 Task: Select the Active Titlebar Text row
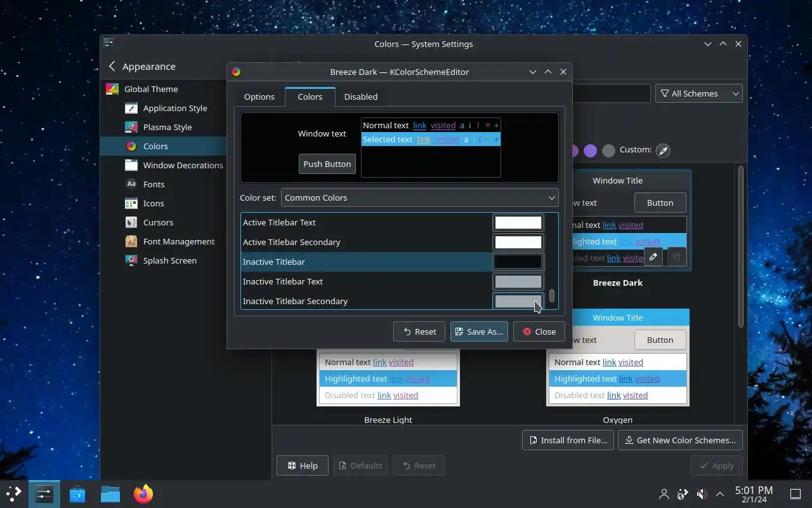tap(367, 222)
